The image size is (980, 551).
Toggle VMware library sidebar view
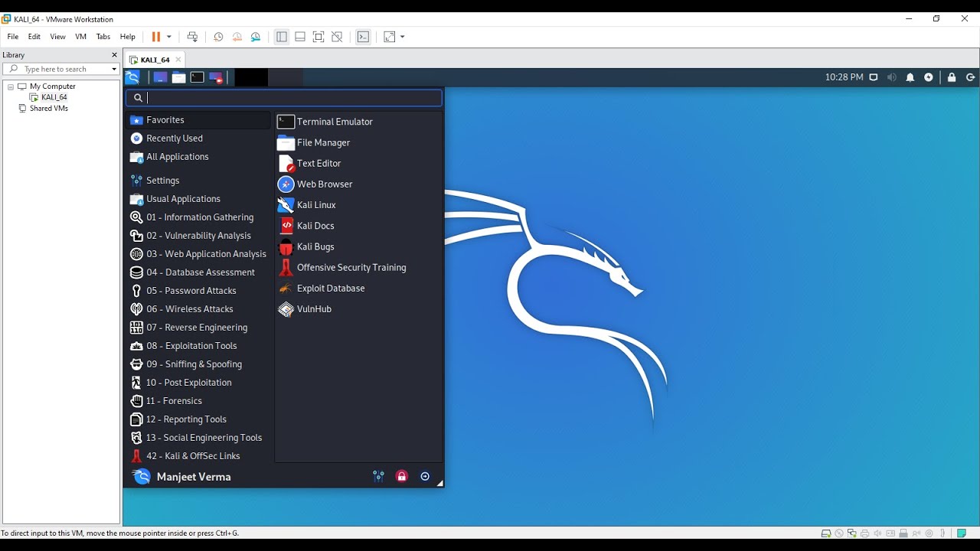tap(282, 37)
